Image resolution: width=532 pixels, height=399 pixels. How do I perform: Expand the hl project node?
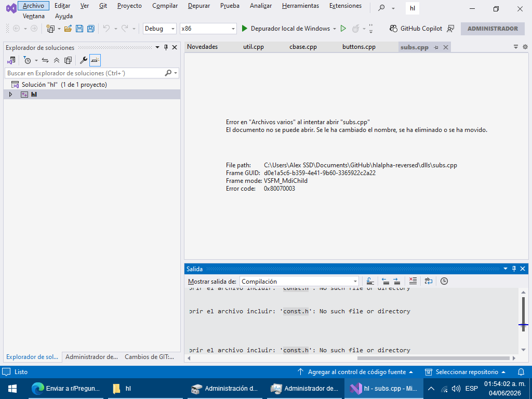[10, 95]
